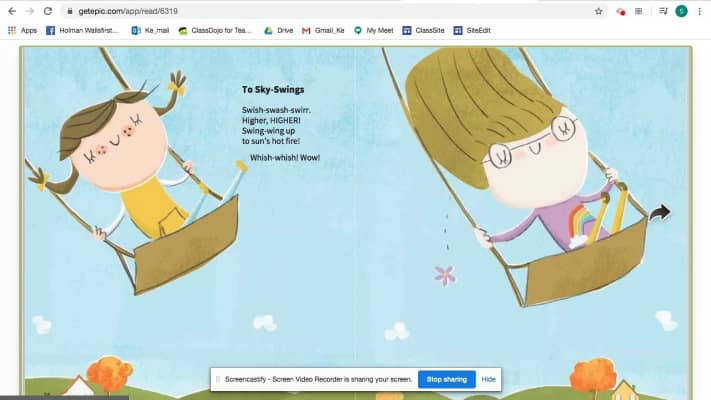711x400 pixels.
Task: Open the Apps grid shortcut
Action: pyautogui.click(x=22, y=31)
